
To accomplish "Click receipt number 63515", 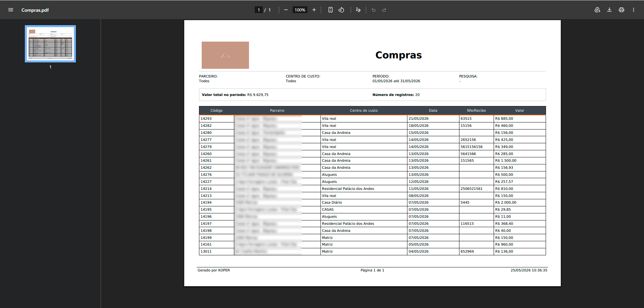I will pyautogui.click(x=466, y=119).
